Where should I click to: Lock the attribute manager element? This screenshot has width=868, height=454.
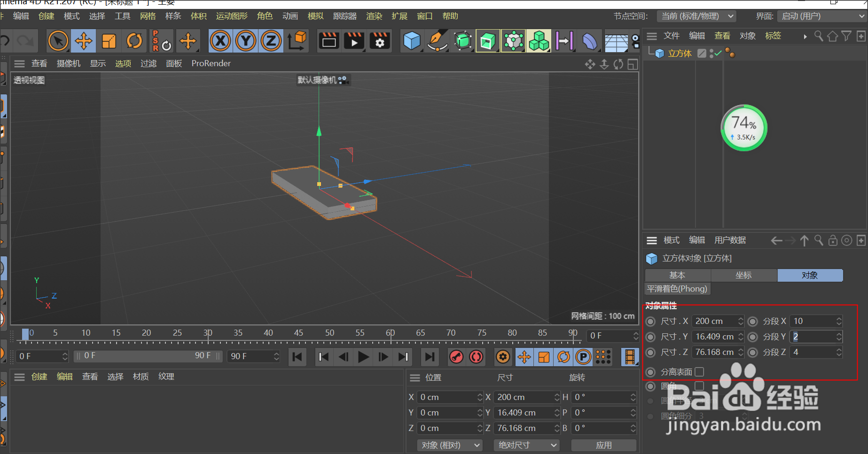tap(833, 240)
